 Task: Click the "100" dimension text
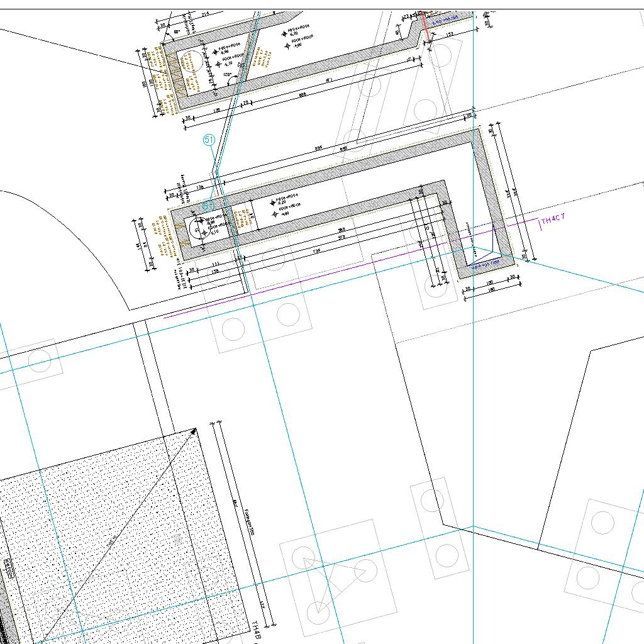click(x=489, y=283)
